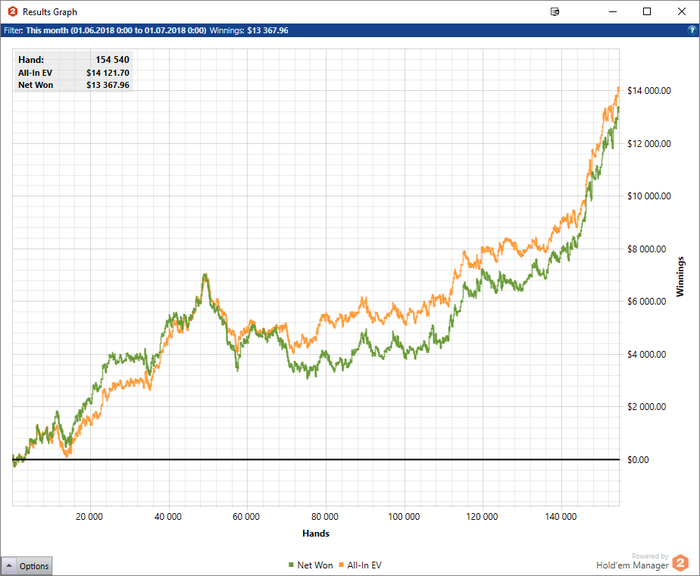Click the Hold'em Manager 2 logo
The height and width of the screenshot is (576, 700).
pyautogui.click(x=680, y=563)
